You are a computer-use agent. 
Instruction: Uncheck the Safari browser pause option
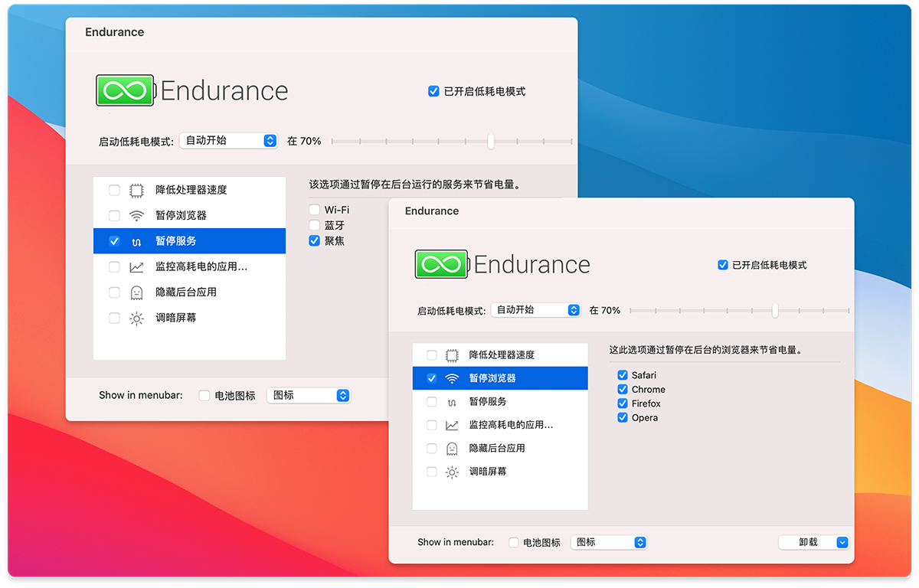click(623, 374)
